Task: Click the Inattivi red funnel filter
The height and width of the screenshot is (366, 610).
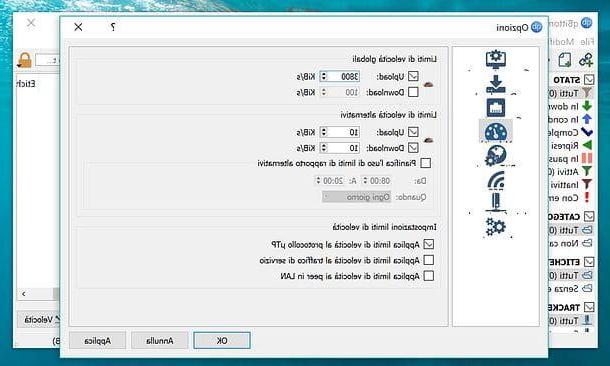Action: [x=587, y=184]
